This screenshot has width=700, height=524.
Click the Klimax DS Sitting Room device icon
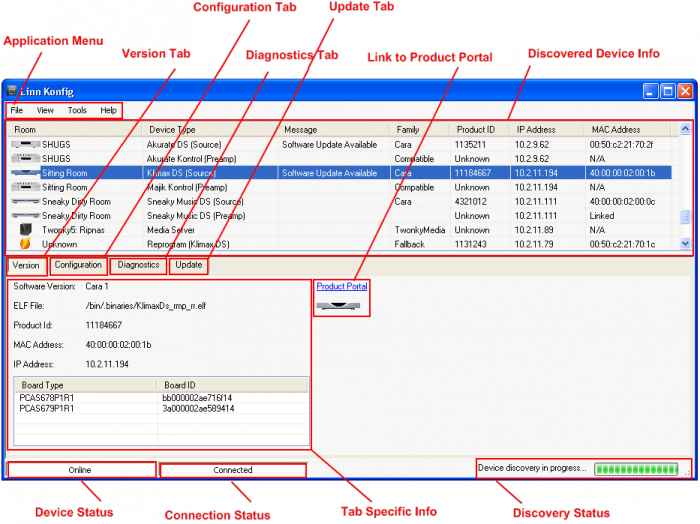coord(25,173)
